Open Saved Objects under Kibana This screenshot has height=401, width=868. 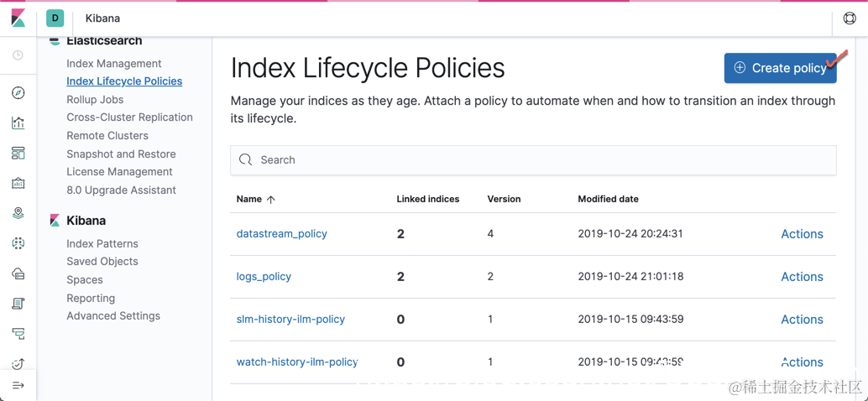(102, 262)
